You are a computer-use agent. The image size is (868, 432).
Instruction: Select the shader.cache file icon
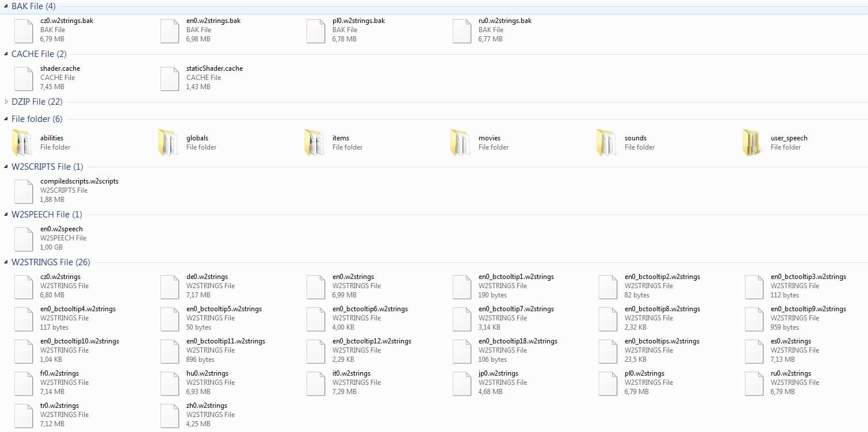pyautogui.click(x=23, y=78)
